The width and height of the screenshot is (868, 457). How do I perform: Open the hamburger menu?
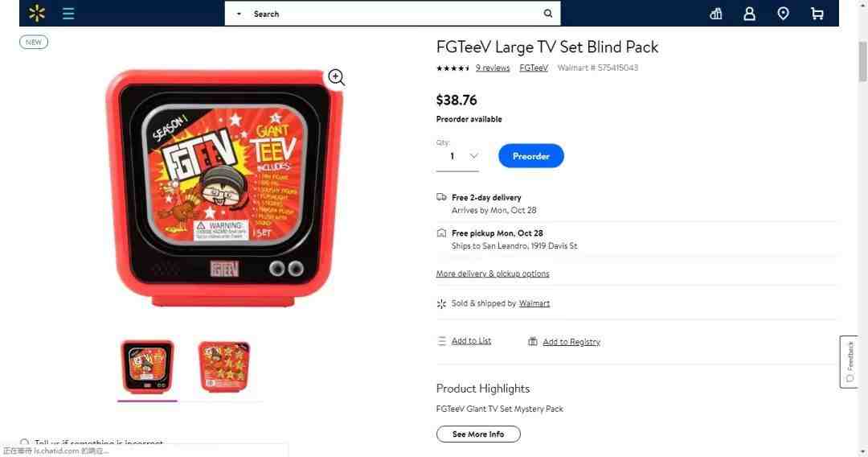[x=68, y=14]
